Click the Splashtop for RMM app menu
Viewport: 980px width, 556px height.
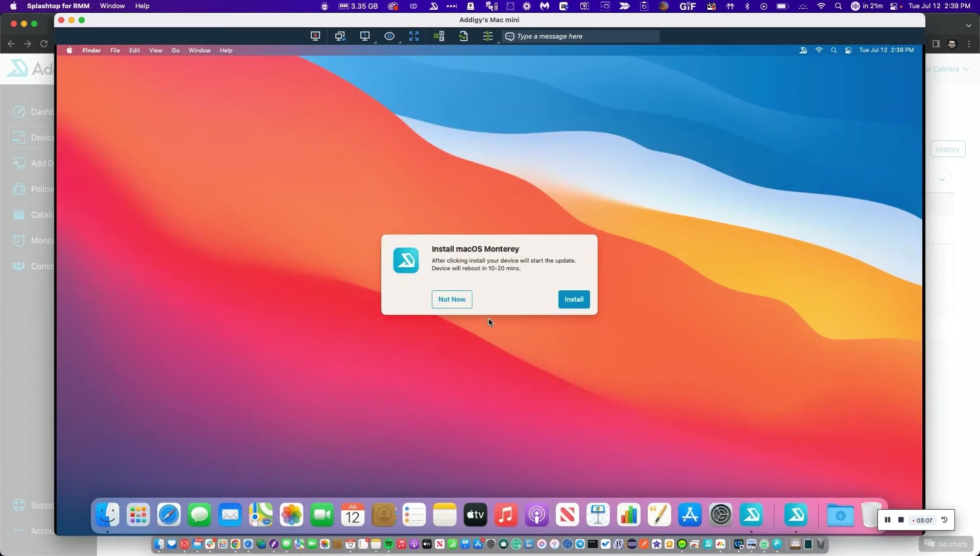pos(58,6)
